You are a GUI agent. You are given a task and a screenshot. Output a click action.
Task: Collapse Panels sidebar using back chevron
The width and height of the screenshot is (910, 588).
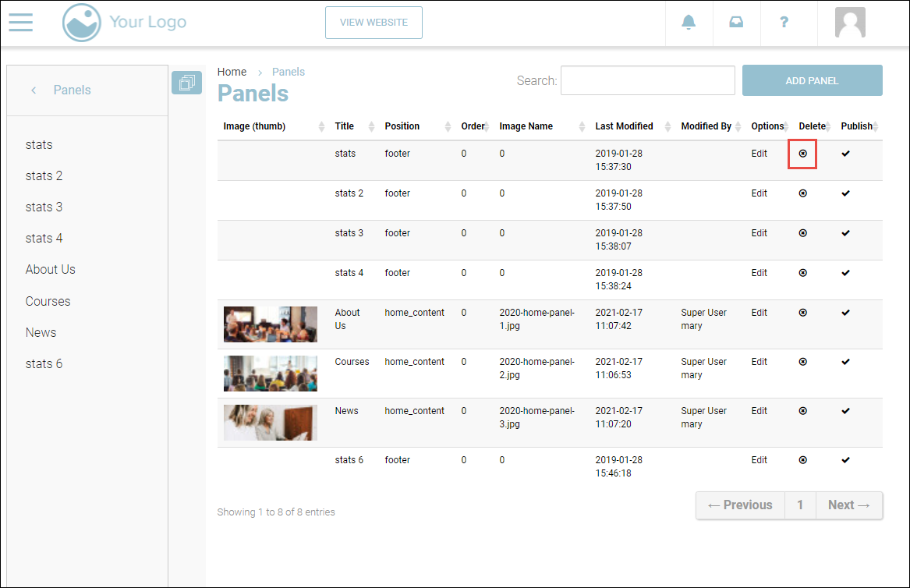(34, 90)
